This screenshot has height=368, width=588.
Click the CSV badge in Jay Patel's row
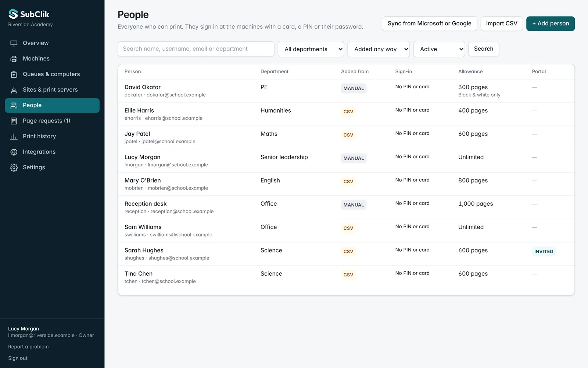pos(348,135)
